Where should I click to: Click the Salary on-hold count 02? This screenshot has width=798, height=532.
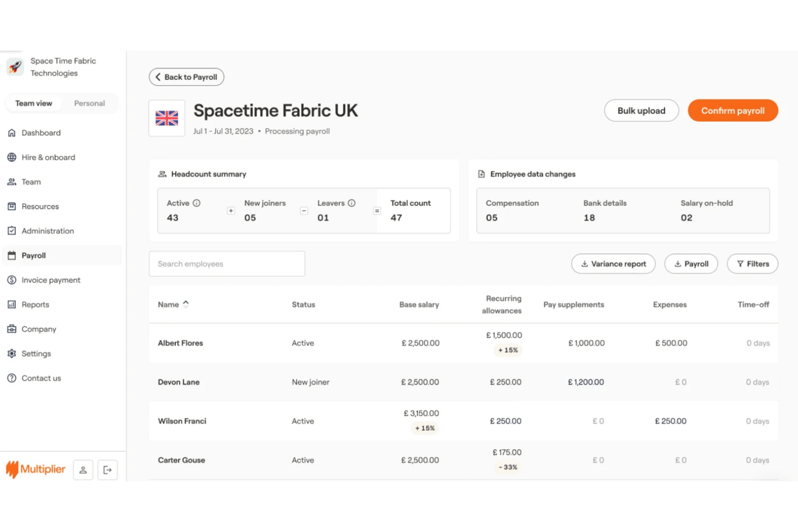686,218
